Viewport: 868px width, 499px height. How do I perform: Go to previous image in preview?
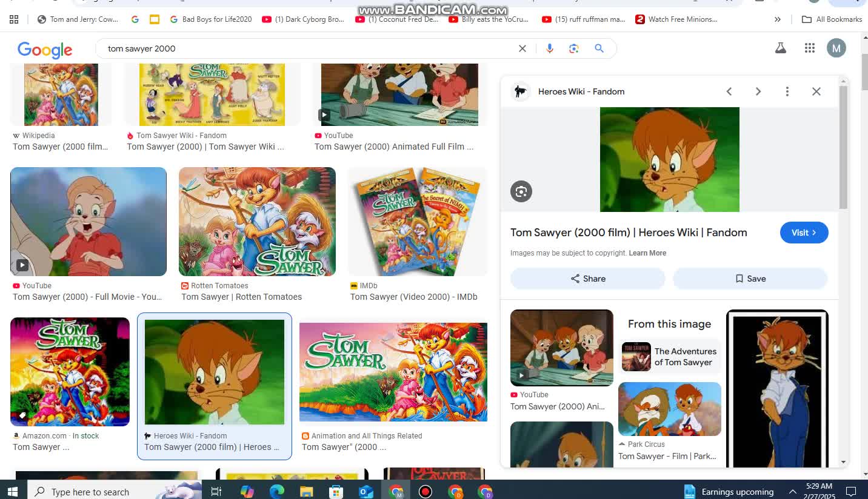(729, 91)
